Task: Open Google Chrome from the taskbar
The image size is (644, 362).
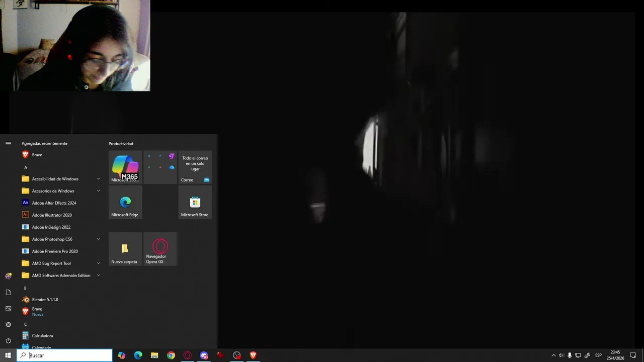Action: 171,355
